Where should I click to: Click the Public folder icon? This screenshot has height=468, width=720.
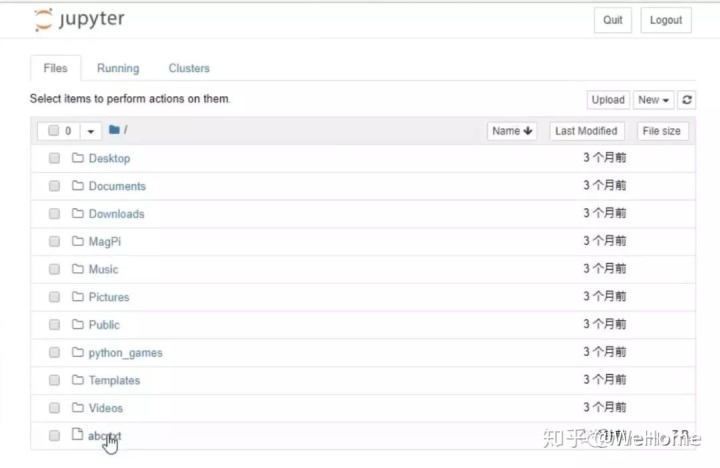78,324
